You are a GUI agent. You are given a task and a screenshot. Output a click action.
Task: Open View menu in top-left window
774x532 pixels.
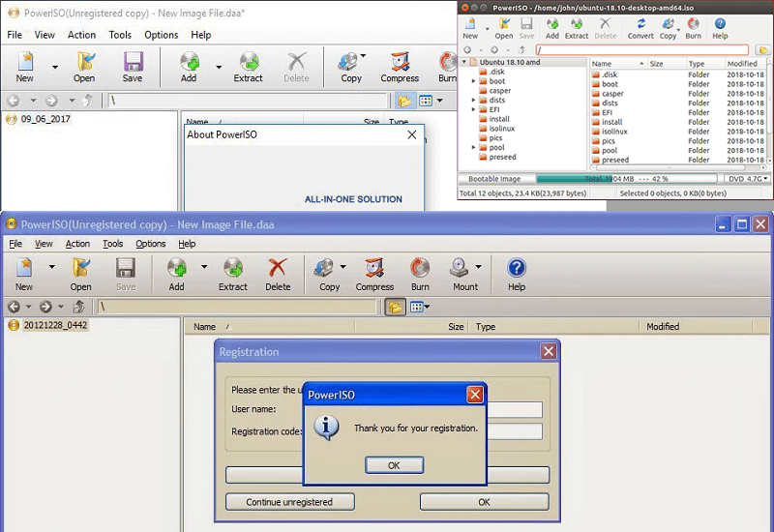[45, 35]
